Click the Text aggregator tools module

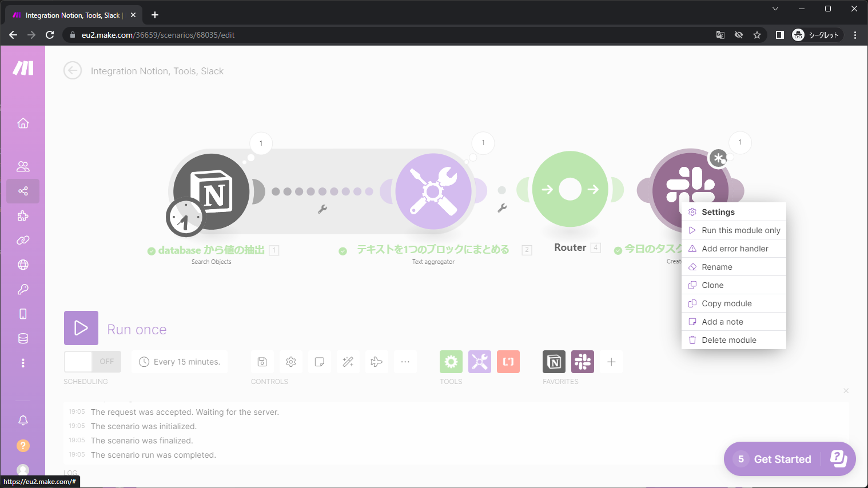(x=433, y=191)
